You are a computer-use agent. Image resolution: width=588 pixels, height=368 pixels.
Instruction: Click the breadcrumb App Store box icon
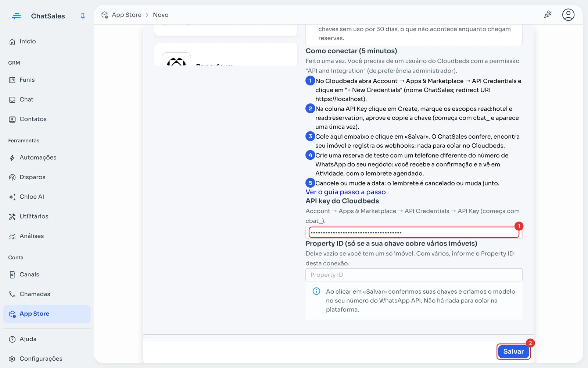coord(105,15)
